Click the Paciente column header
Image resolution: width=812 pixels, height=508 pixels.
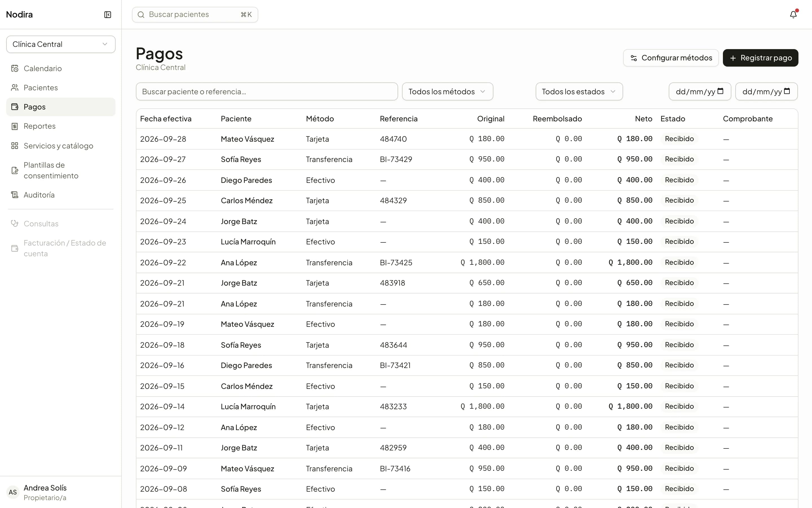(x=236, y=119)
